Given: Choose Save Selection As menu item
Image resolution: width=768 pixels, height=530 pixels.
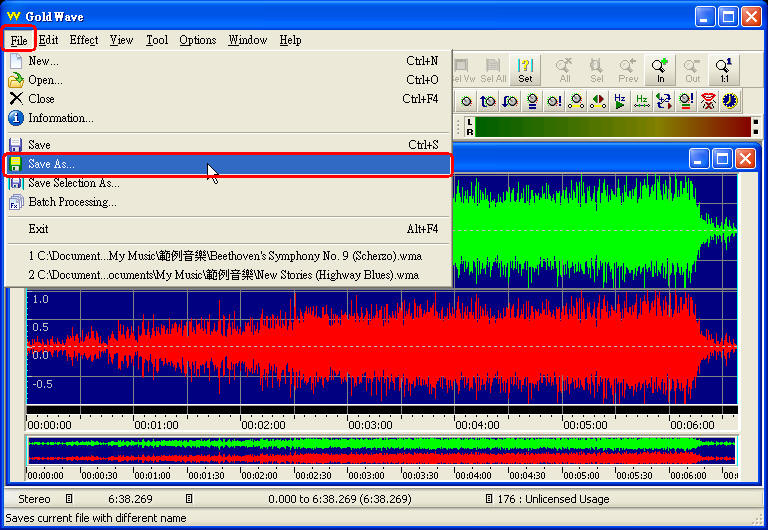Looking at the screenshot, I should click(73, 183).
